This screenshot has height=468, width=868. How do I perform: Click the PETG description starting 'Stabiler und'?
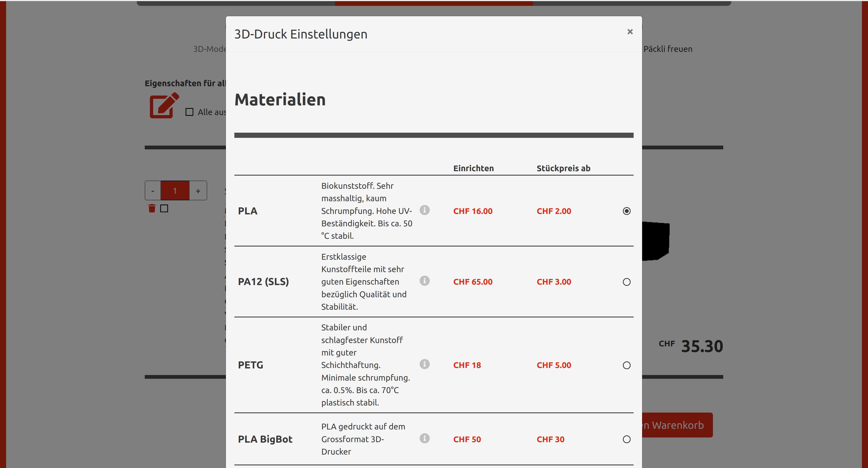coord(365,365)
